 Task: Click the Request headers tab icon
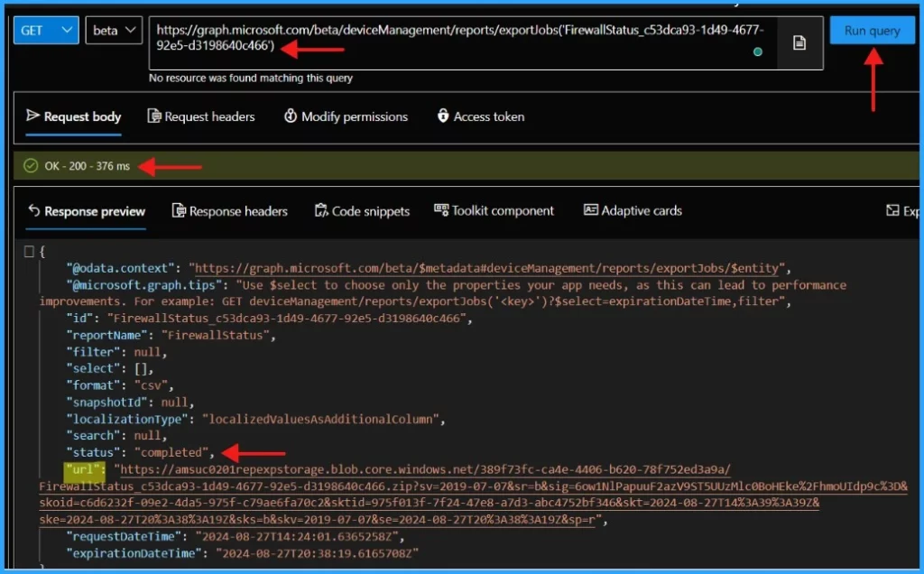153,116
